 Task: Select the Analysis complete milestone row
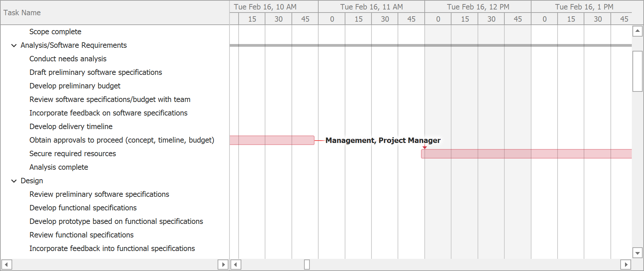[59, 167]
